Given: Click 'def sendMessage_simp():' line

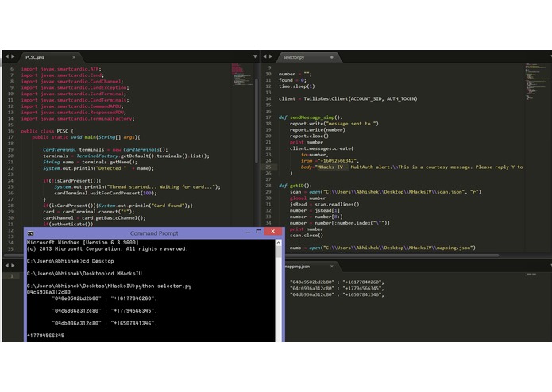Looking at the screenshot, I should click(310, 117).
